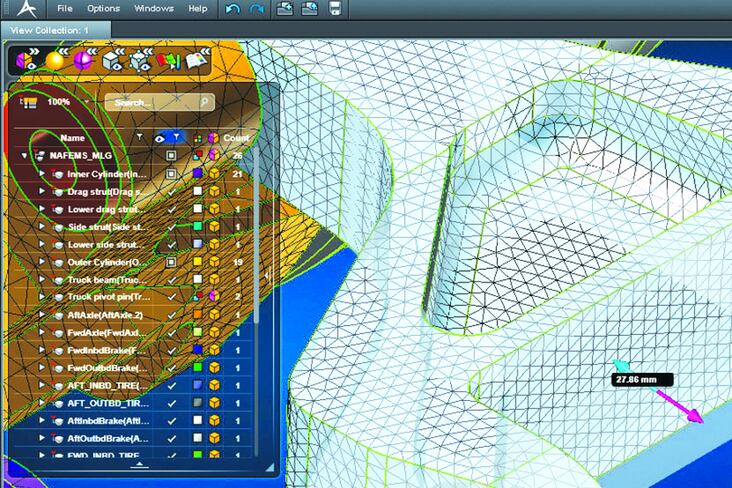Sort by the Name column header
Viewport: 732px width, 488px height.
[72, 138]
